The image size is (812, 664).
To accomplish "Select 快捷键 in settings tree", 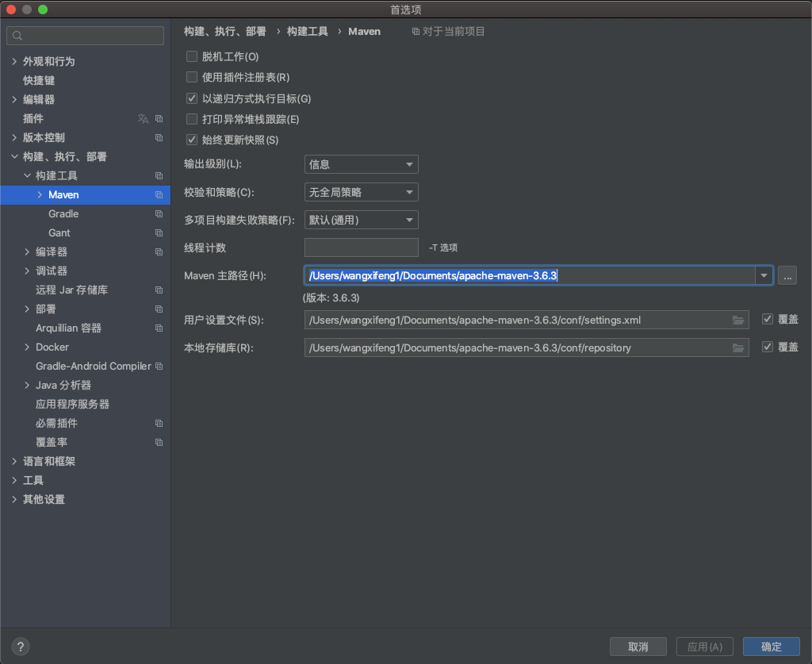I will (39, 80).
